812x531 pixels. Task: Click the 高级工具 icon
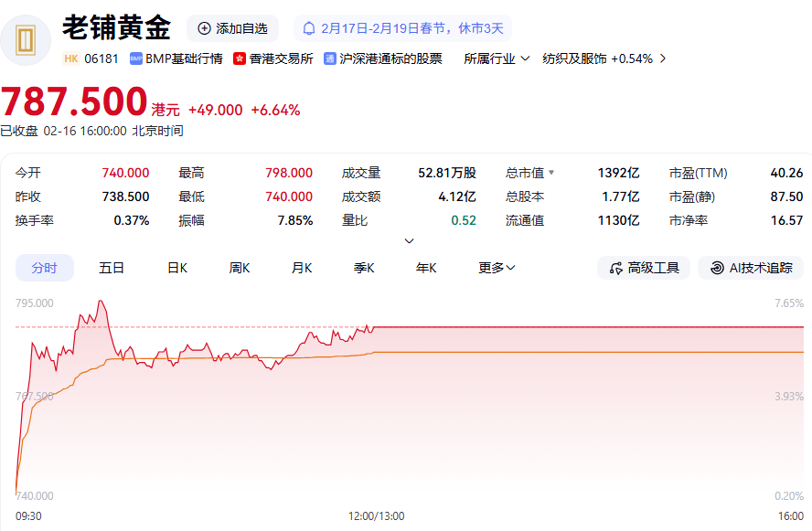(x=614, y=268)
